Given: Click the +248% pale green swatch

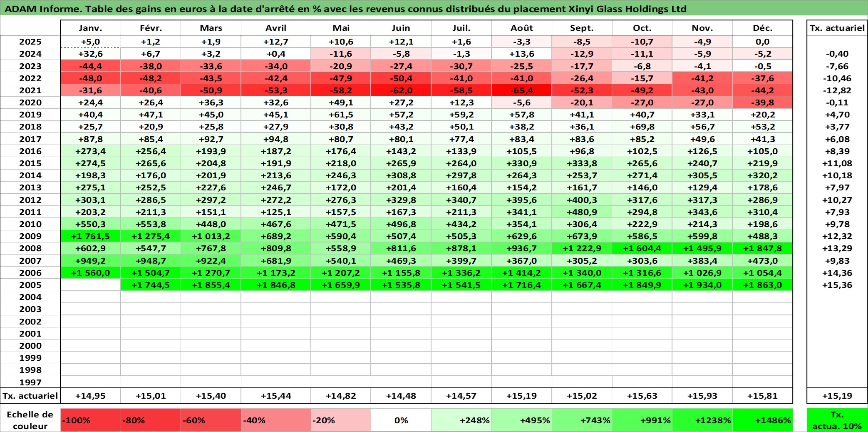Looking at the screenshot, I should [x=461, y=420].
